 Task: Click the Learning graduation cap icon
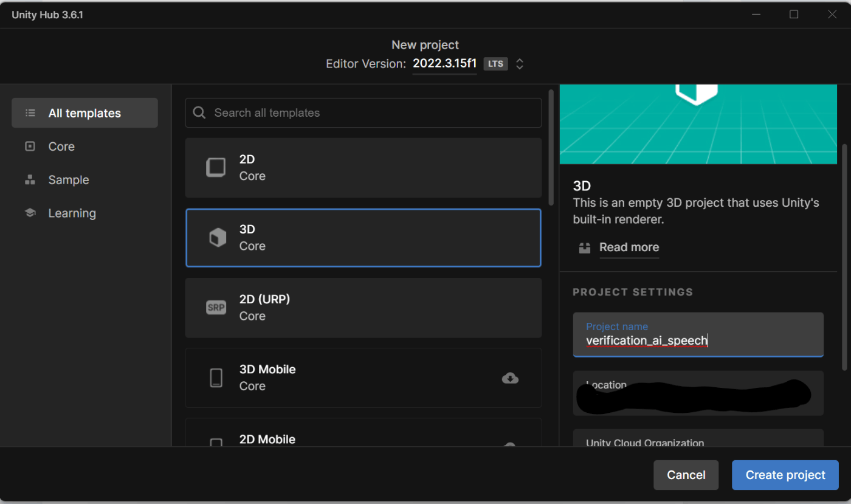(x=30, y=213)
